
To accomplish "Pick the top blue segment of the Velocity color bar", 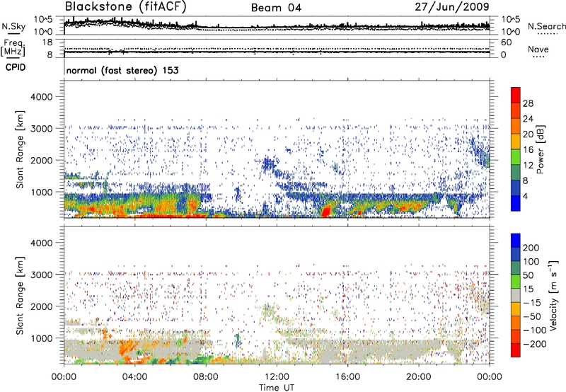I will point(516,241).
